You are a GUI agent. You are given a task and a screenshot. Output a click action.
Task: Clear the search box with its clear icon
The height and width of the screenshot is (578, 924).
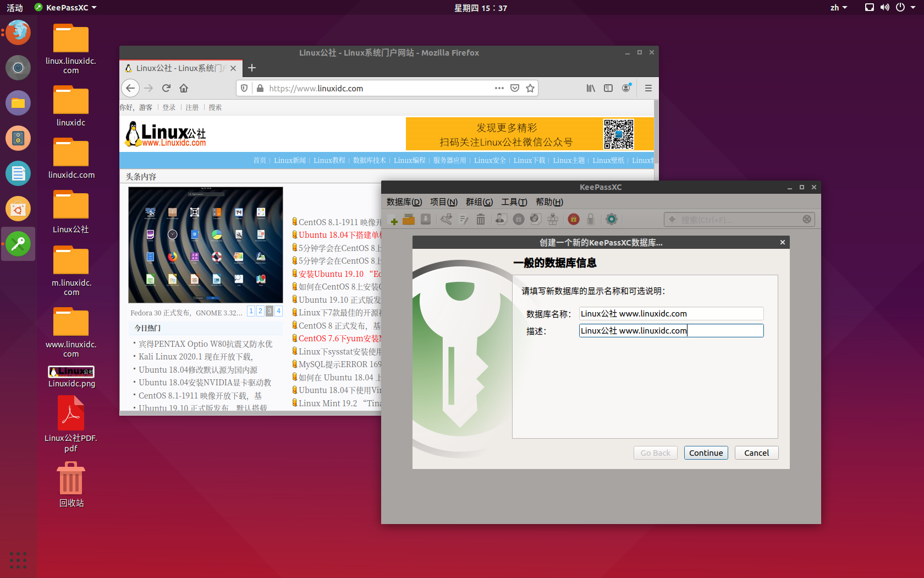[x=807, y=219]
